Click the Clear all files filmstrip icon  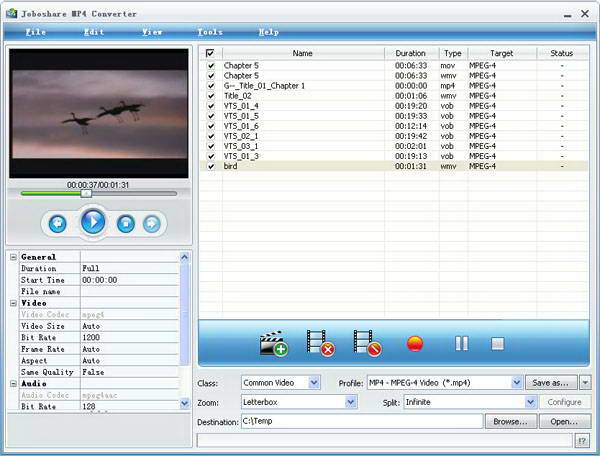pyautogui.click(x=367, y=344)
